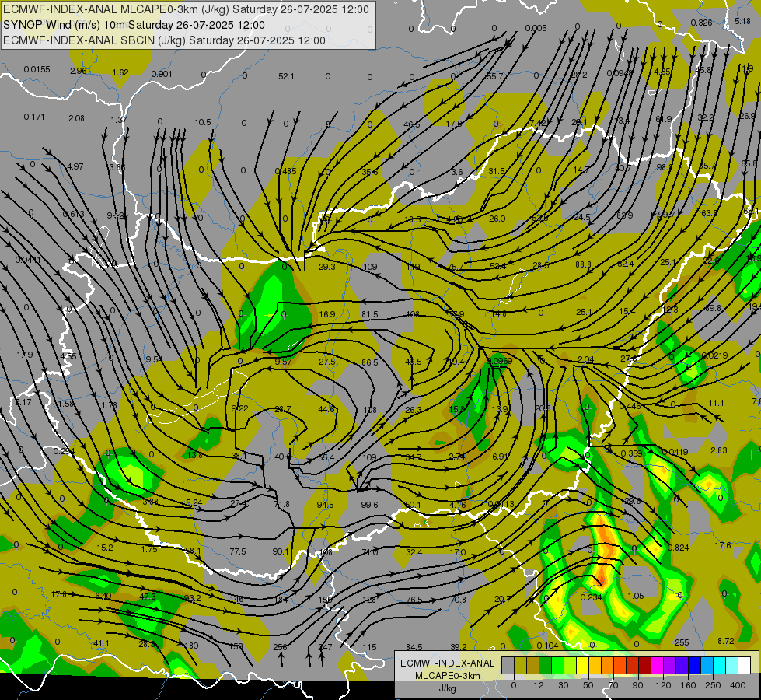The width and height of the screenshot is (761, 700).
Task: Click the map value 10.5
Action: (x=203, y=122)
